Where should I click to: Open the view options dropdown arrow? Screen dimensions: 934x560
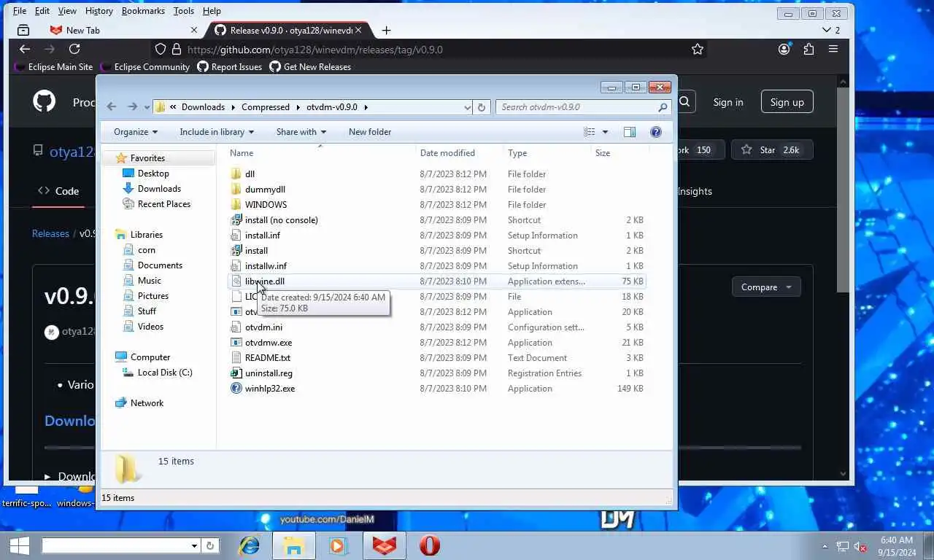[x=605, y=132]
